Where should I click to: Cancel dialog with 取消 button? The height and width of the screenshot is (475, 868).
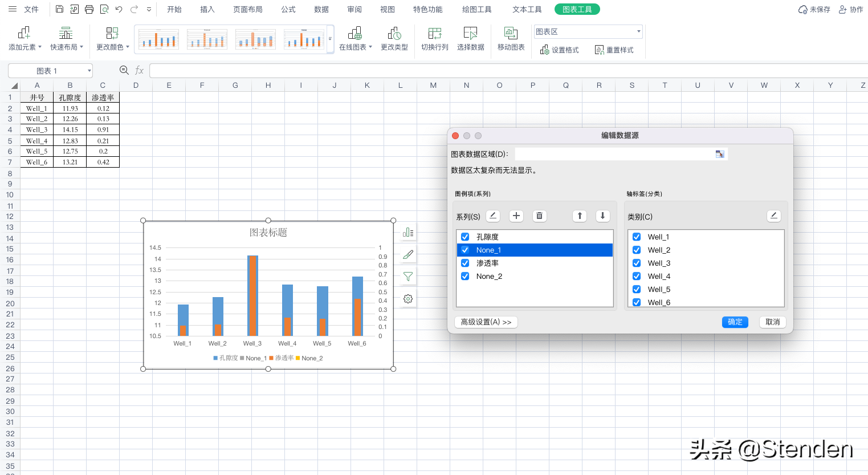pyautogui.click(x=773, y=322)
